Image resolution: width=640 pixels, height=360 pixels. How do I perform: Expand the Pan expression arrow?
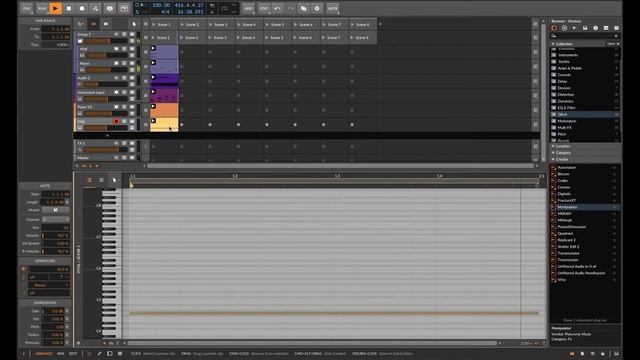point(67,319)
